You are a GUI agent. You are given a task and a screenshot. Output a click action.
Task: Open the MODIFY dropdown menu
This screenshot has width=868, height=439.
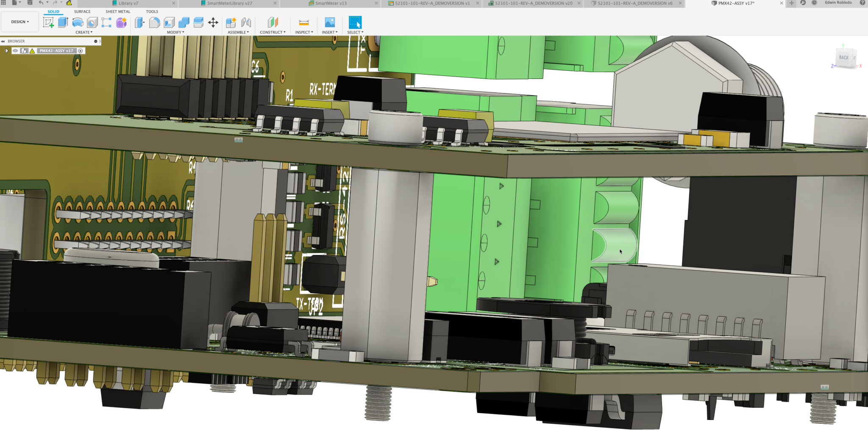(175, 32)
